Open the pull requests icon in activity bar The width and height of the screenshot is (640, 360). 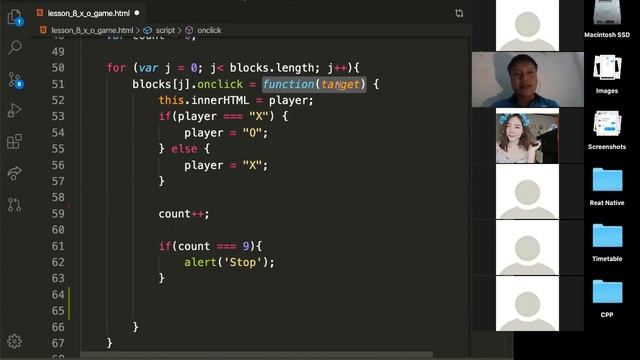click(x=14, y=204)
